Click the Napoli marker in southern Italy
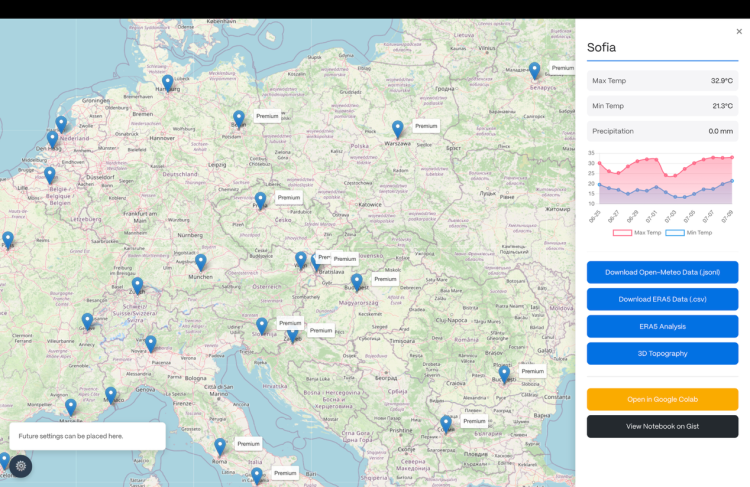 (257, 476)
